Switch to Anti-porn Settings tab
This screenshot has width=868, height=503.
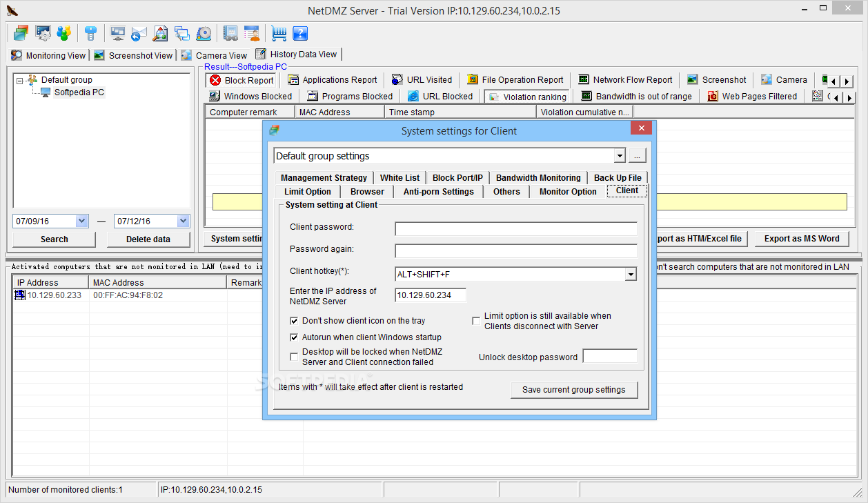(439, 192)
